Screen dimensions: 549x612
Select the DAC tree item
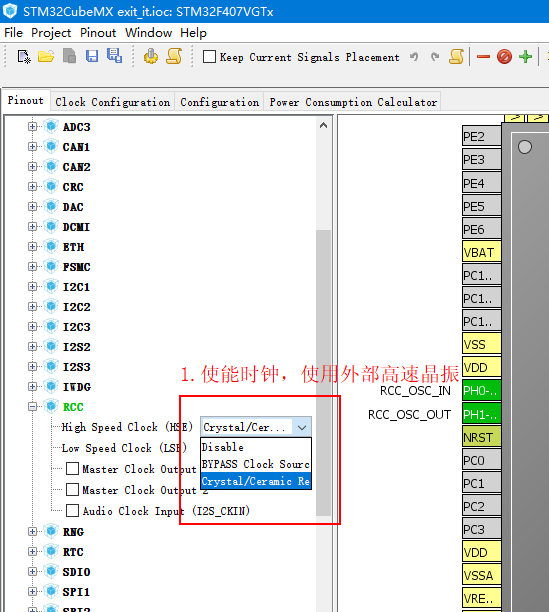tap(73, 206)
